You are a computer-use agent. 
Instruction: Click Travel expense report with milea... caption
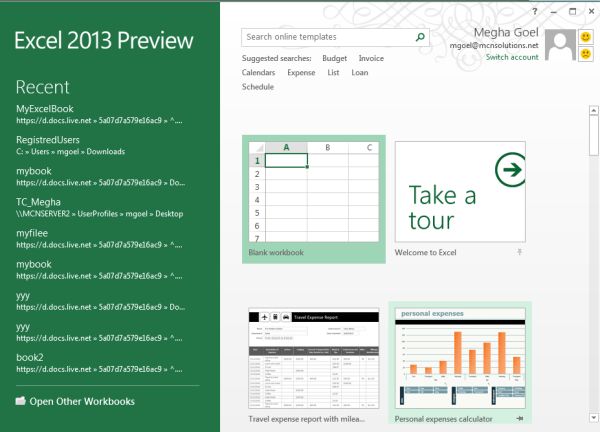tap(307, 419)
